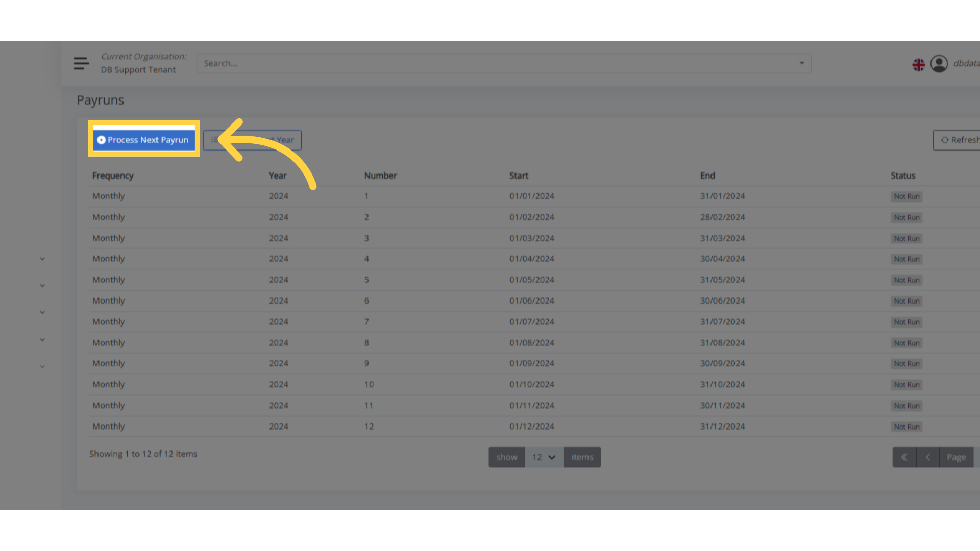Viewport: 980px width, 551px height.
Task: Open the hamburger navigation menu
Action: coord(81,63)
